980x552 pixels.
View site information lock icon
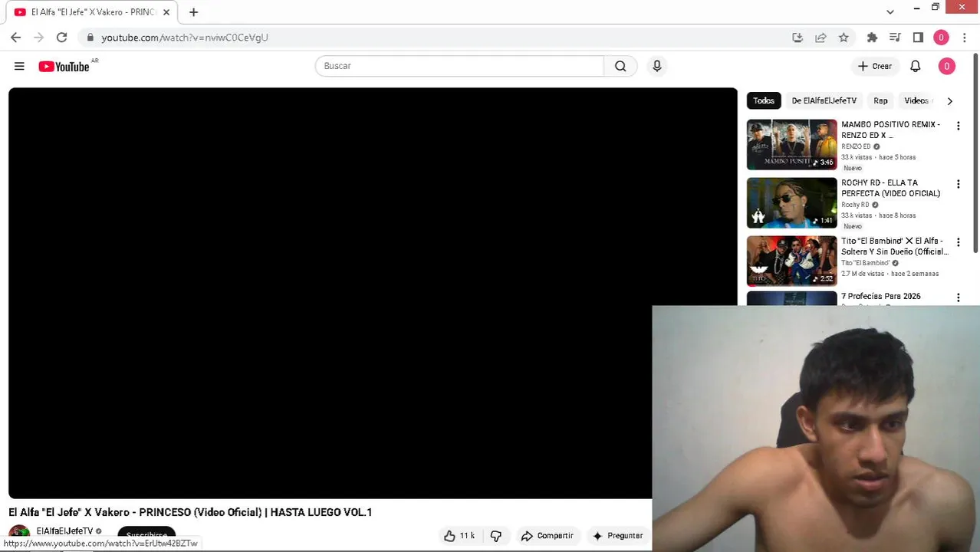[x=90, y=37]
